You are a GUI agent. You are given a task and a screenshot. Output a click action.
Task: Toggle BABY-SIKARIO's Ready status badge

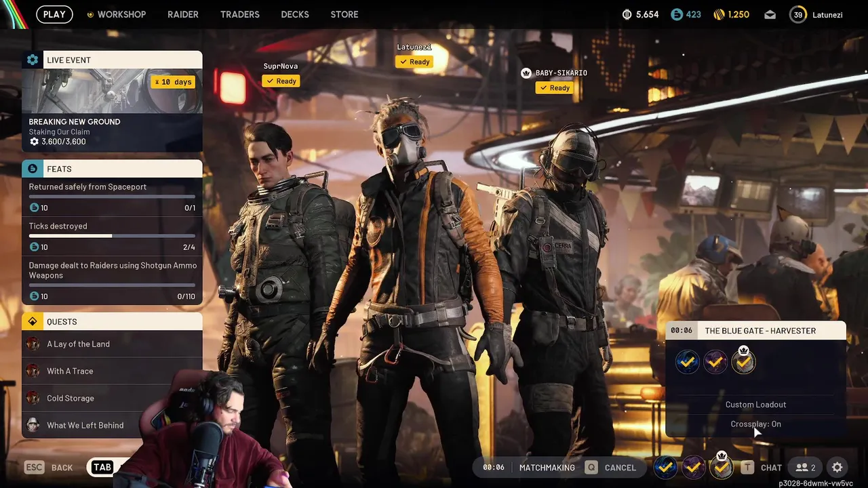(555, 88)
